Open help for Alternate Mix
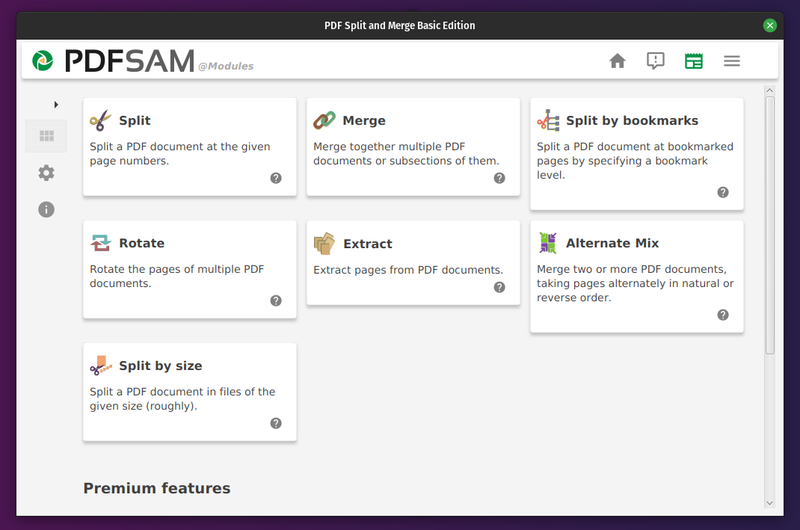Image resolution: width=800 pixels, height=530 pixels. tap(723, 315)
